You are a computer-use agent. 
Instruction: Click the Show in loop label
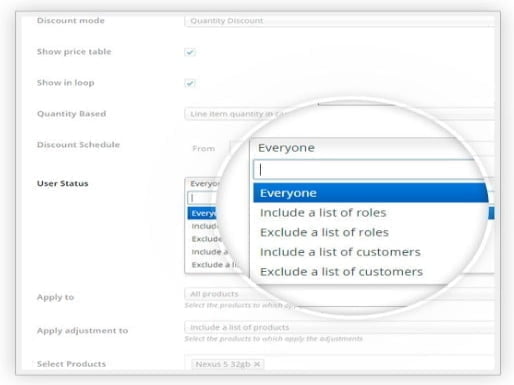pos(66,83)
